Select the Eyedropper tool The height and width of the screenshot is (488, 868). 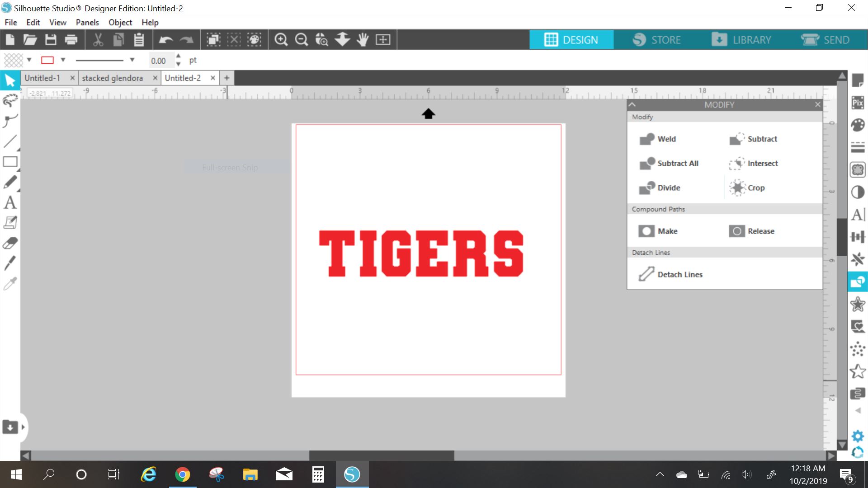pyautogui.click(x=10, y=283)
